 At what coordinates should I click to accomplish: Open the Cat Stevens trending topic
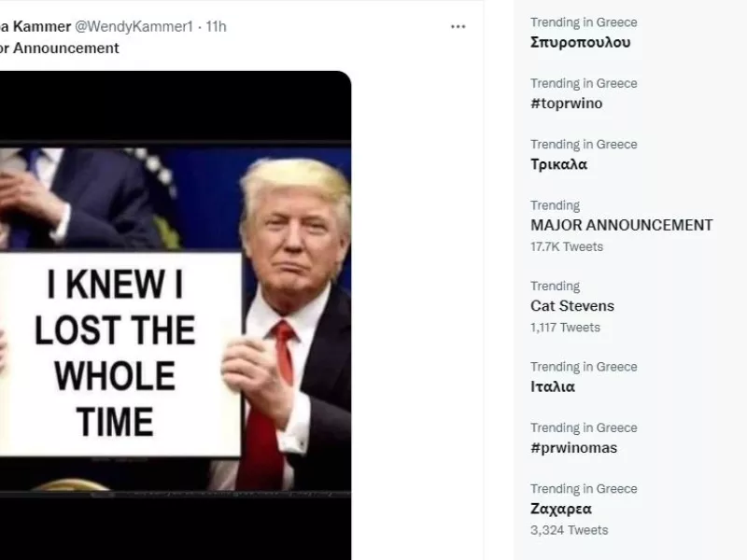[572, 305]
